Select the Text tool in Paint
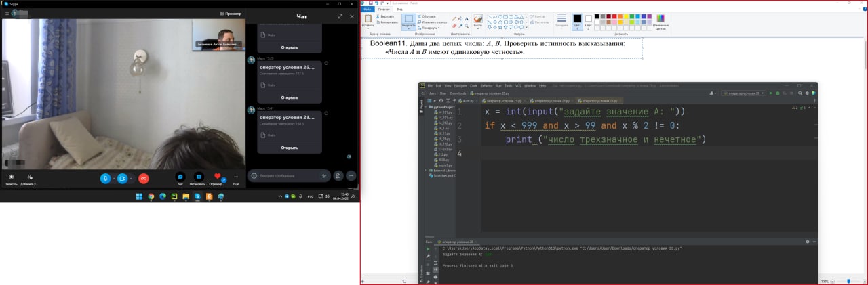 (x=467, y=18)
